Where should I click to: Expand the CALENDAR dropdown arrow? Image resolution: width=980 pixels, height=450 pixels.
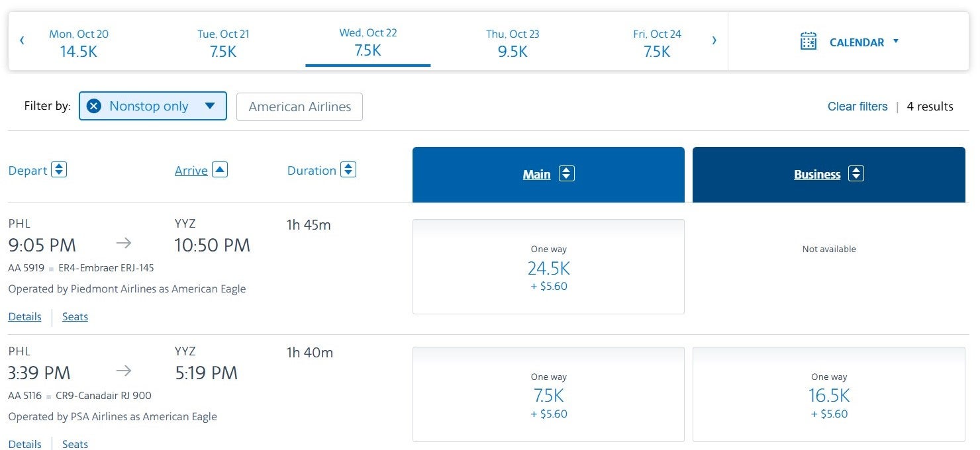[x=896, y=41]
